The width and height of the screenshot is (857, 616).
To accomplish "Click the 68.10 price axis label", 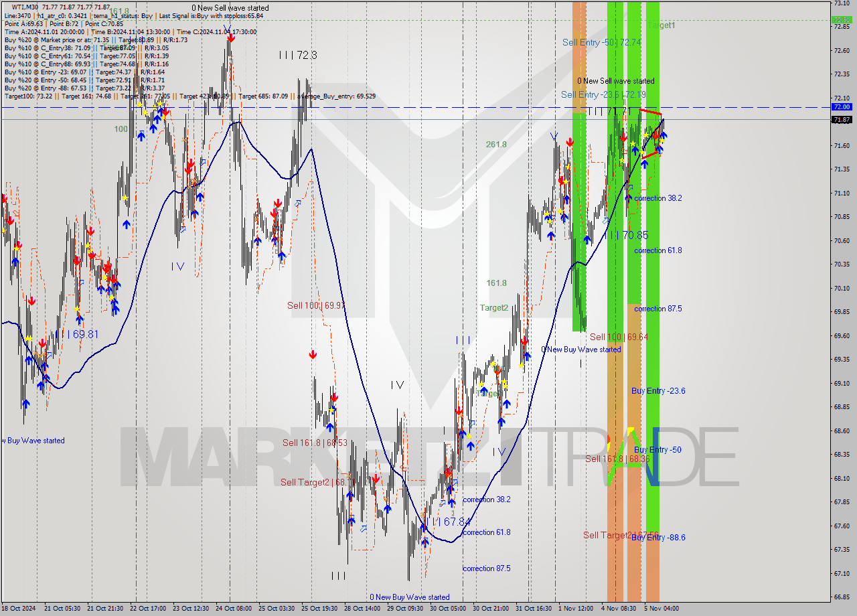I will point(841,478).
